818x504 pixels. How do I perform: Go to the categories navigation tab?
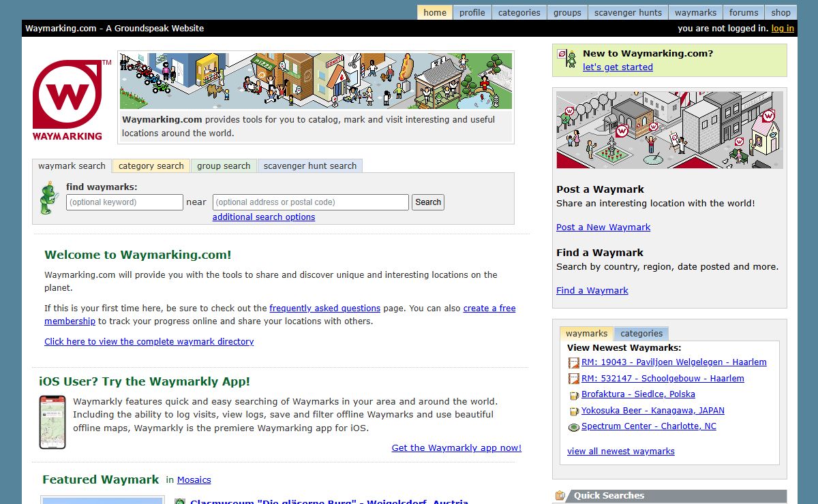519,12
